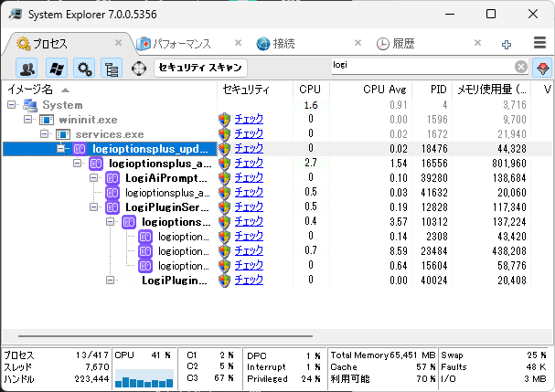Toggle show services gear icon

tap(84, 68)
